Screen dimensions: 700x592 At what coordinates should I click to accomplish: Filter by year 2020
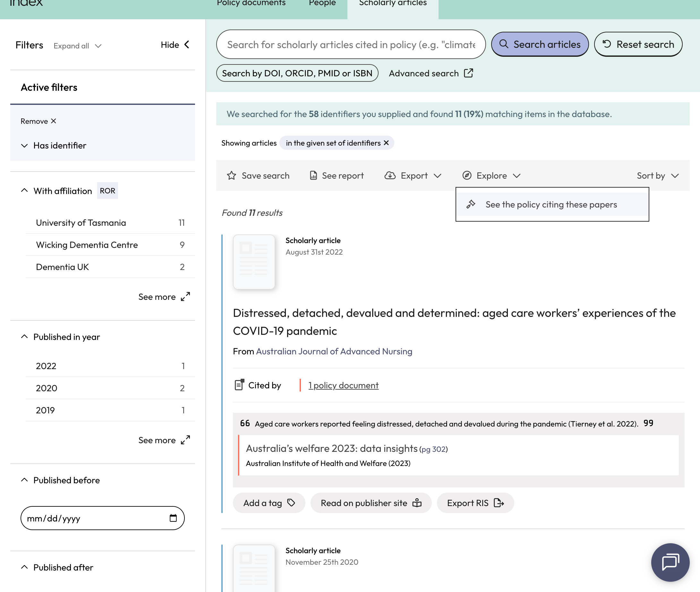coord(110,388)
